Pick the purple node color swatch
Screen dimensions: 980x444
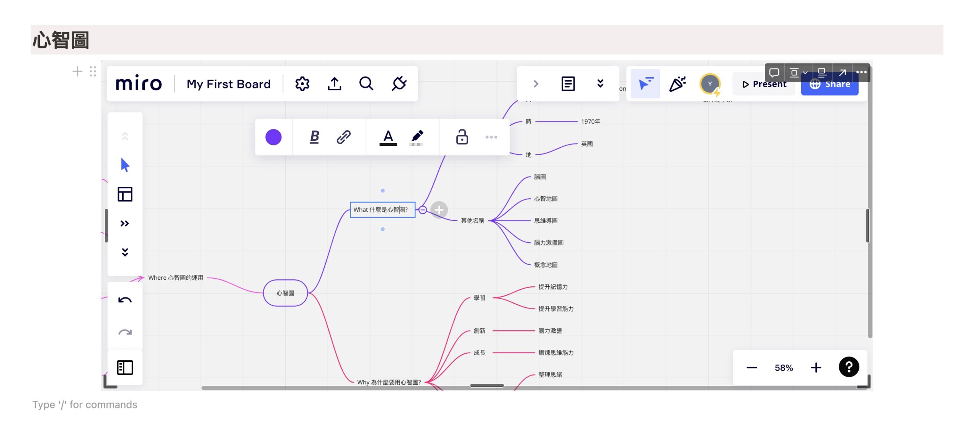coord(273,137)
